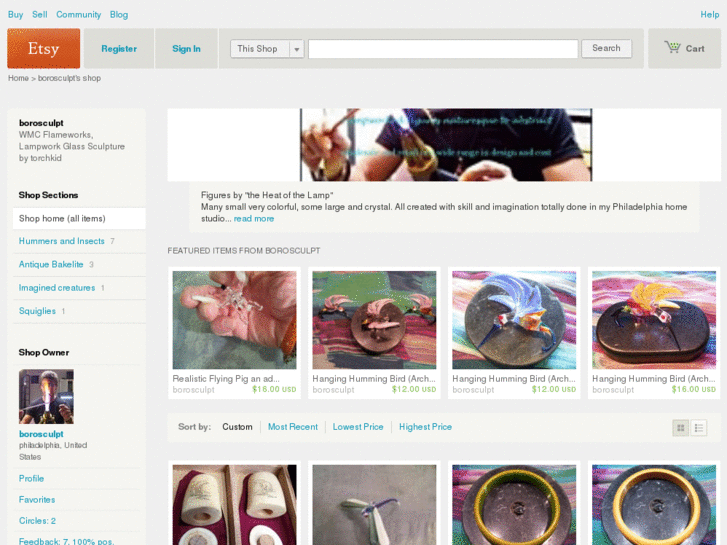Click borosculpt seller under Flying Pig item

click(x=193, y=390)
